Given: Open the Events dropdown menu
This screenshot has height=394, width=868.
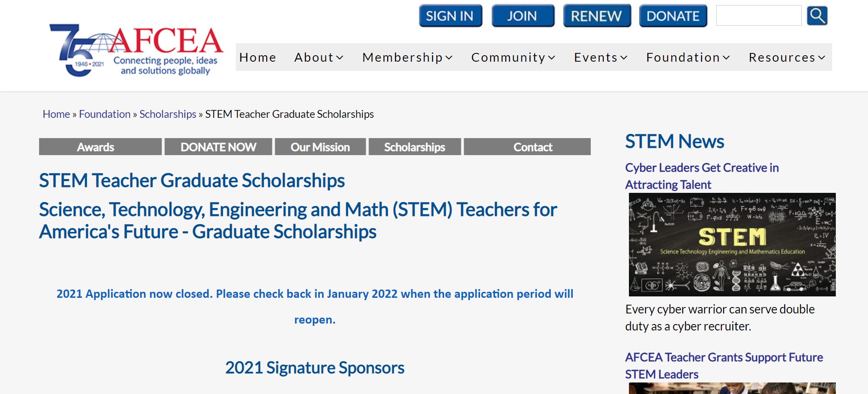Looking at the screenshot, I should pyautogui.click(x=600, y=58).
